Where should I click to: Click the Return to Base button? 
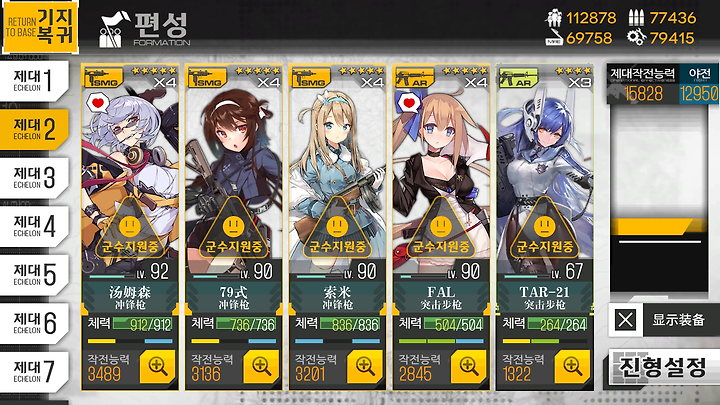pos(40,27)
